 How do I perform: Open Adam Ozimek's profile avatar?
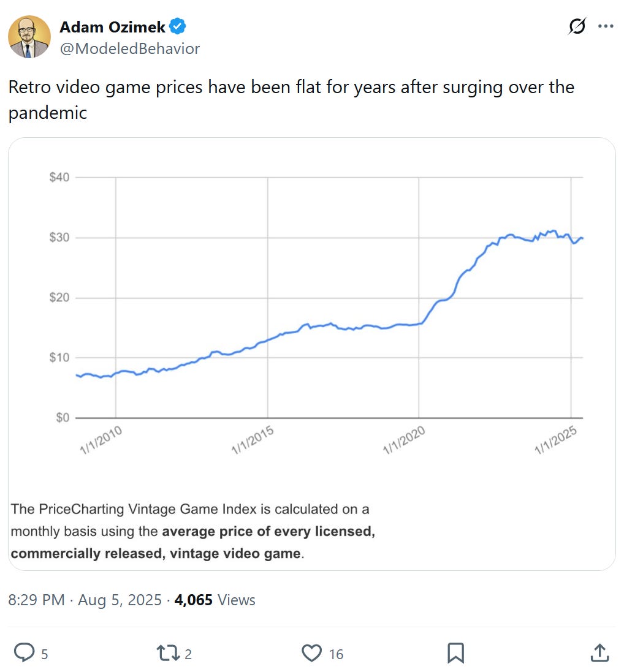(x=29, y=37)
